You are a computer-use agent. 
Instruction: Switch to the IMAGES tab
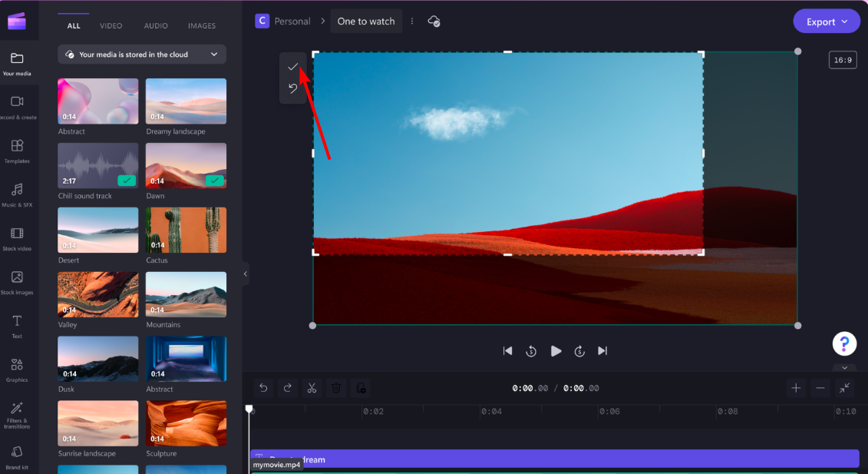201,25
